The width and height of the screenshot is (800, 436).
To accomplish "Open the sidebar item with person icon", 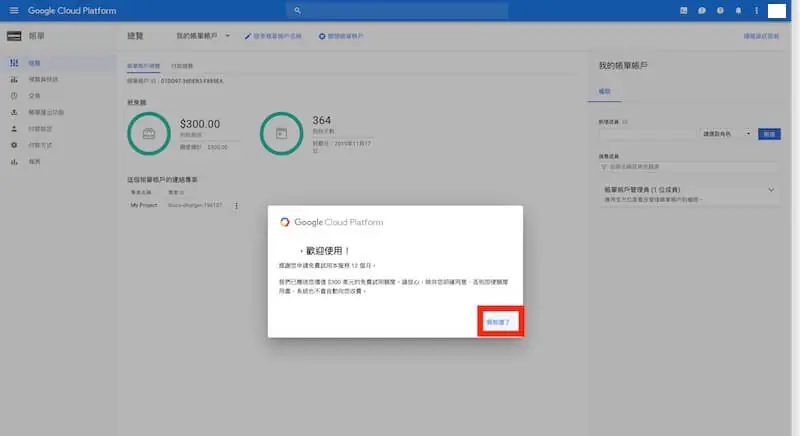I will point(58,129).
